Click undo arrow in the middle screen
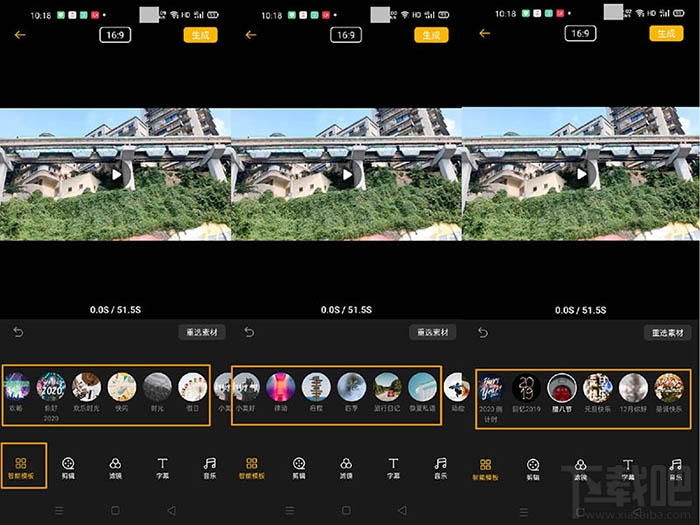 249,332
